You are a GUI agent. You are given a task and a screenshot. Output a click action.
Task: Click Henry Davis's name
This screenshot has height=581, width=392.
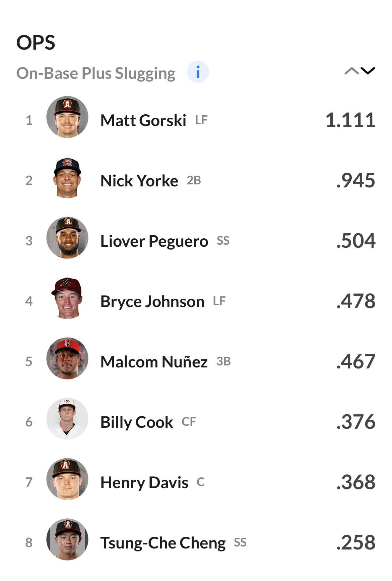(x=144, y=482)
